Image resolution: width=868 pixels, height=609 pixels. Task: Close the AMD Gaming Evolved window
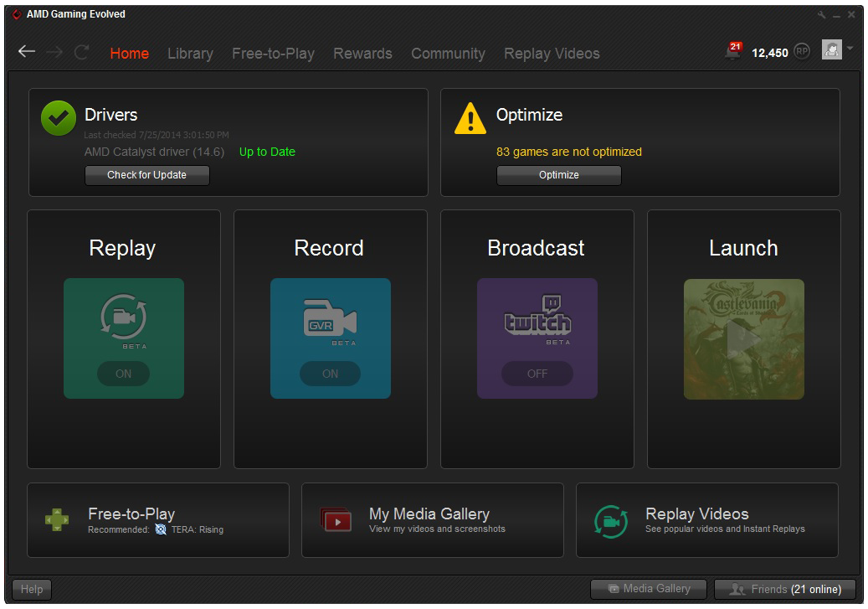[x=851, y=15]
